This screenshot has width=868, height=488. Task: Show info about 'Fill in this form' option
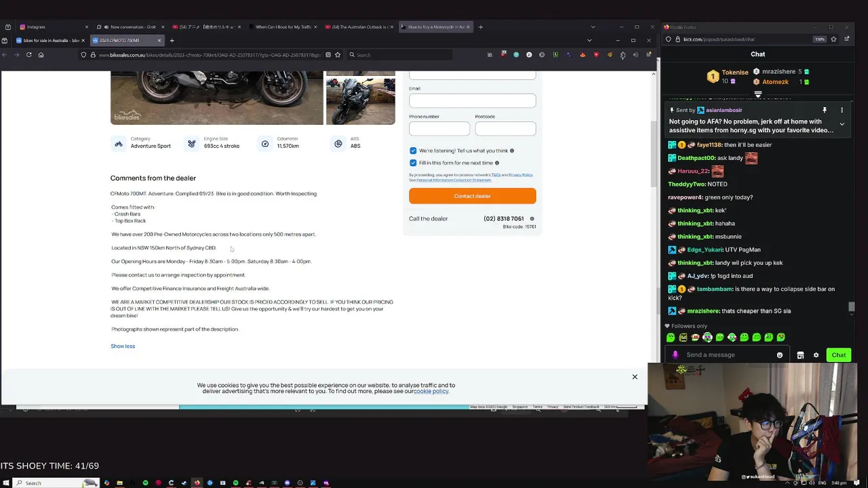497,163
